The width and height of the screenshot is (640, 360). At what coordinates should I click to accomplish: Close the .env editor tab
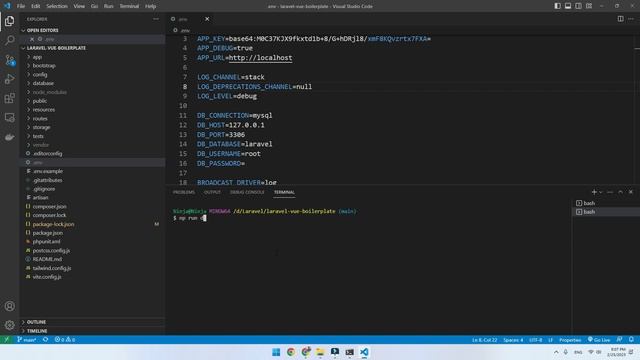(207, 19)
